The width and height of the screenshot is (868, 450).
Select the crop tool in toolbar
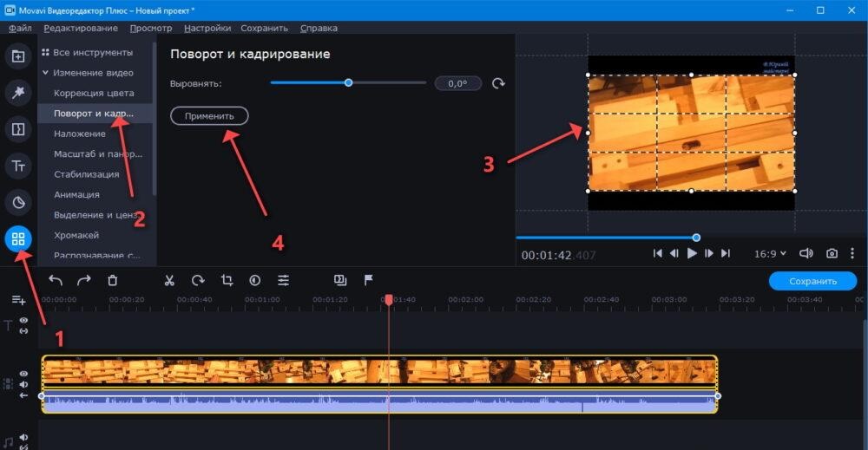click(227, 280)
